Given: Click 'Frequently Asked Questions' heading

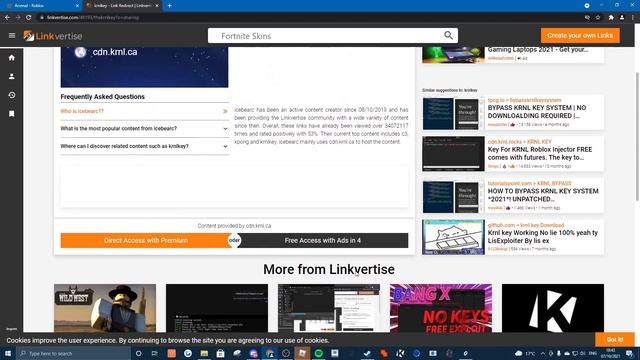Looking at the screenshot, I should click(x=102, y=97).
